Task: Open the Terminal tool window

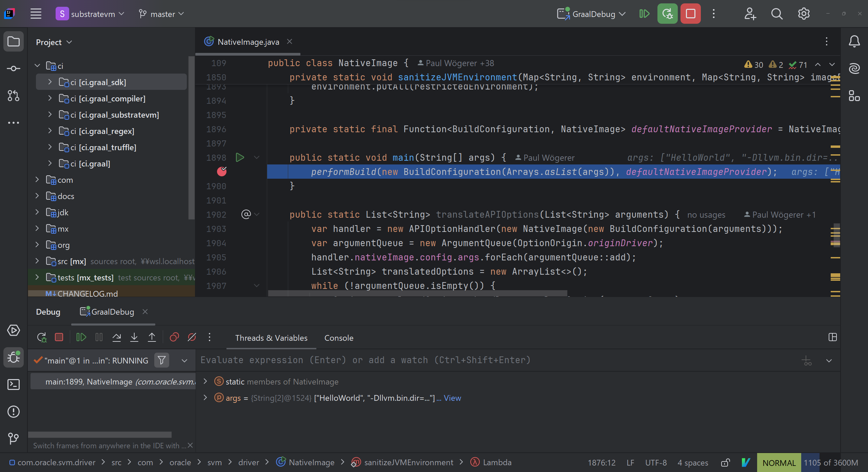Action: pyautogui.click(x=14, y=385)
